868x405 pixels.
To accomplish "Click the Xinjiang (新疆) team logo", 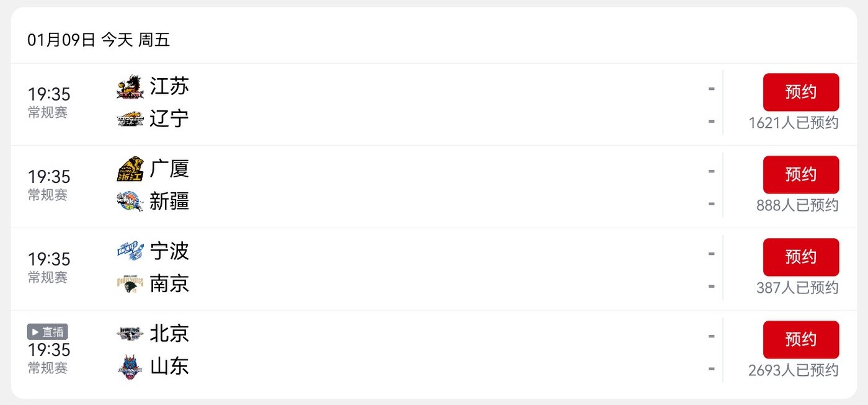I will point(130,202).
